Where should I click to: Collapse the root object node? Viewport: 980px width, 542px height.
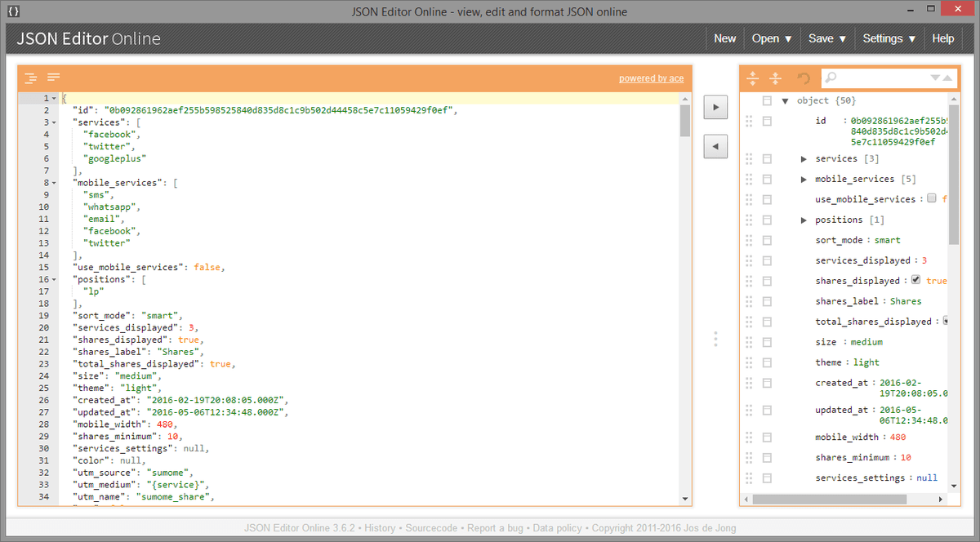(785, 101)
